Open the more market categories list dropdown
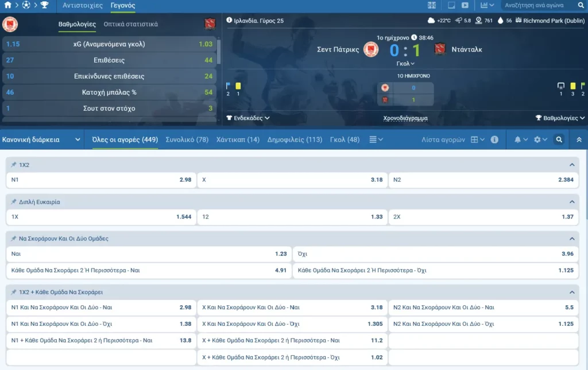 click(376, 139)
